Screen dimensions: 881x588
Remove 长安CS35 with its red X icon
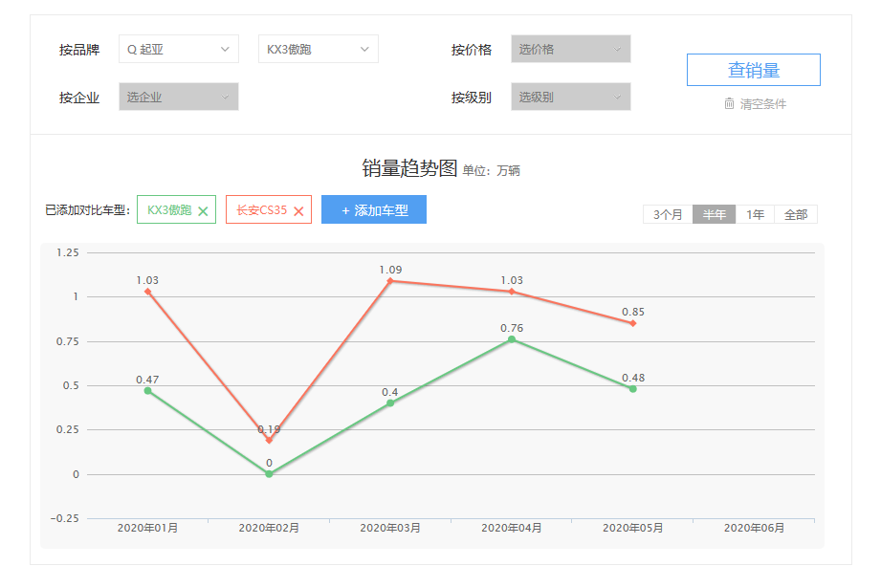click(298, 211)
